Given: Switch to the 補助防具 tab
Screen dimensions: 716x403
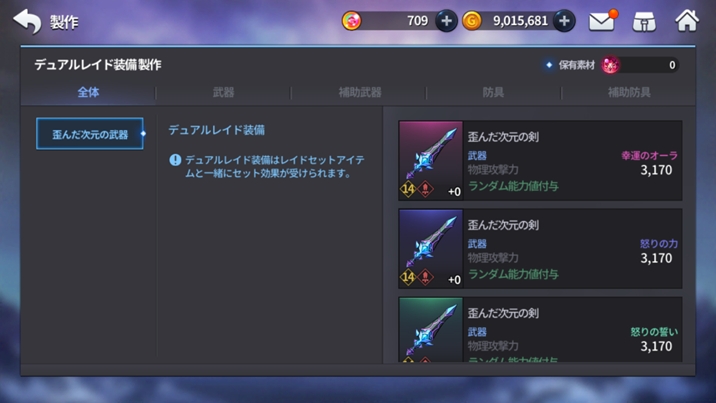Looking at the screenshot, I should click(629, 92).
